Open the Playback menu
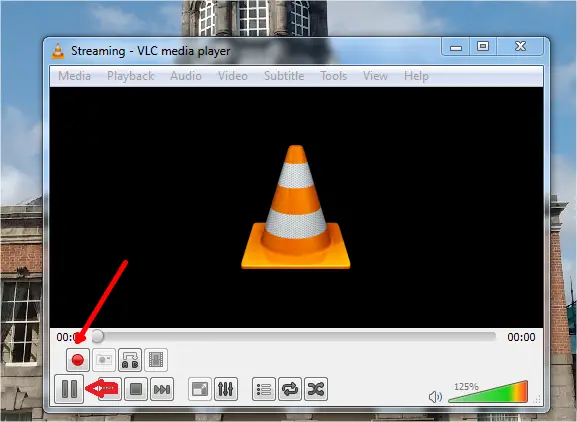This screenshot has height=422, width=577. click(x=131, y=76)
